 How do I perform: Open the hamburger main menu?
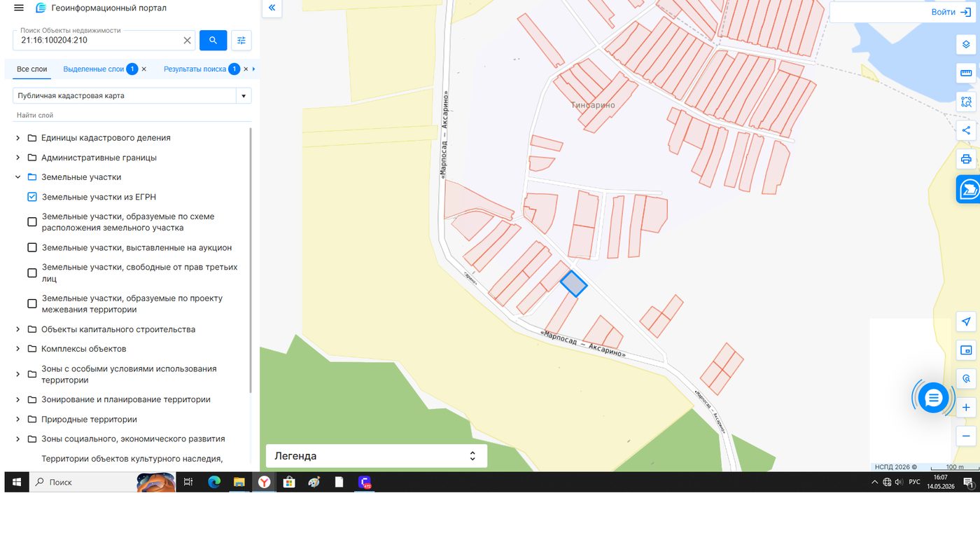[19, 8]
